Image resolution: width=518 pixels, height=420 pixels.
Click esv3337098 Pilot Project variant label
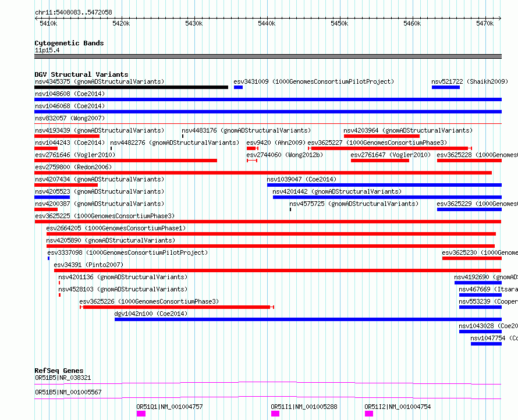pos(127,252)
